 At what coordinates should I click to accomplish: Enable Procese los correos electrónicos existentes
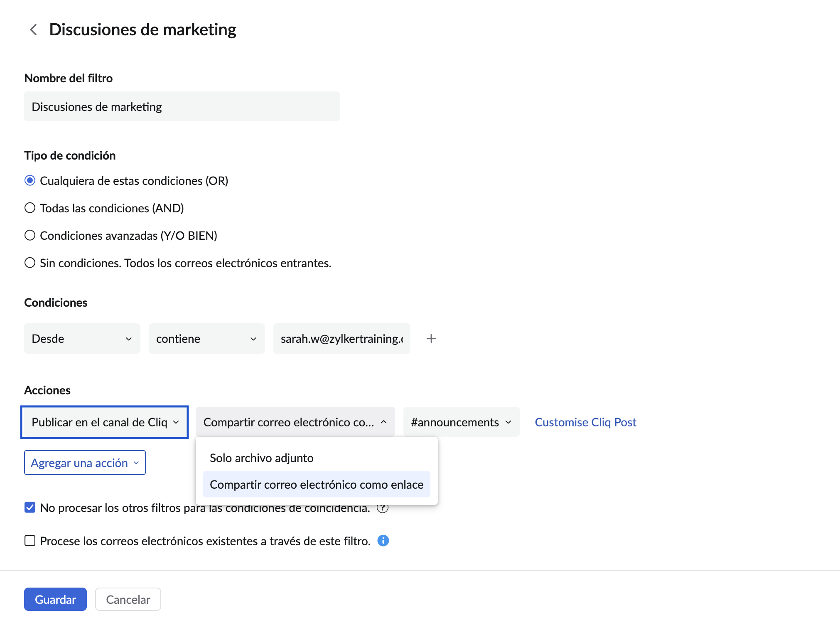(x=30, y=541)
